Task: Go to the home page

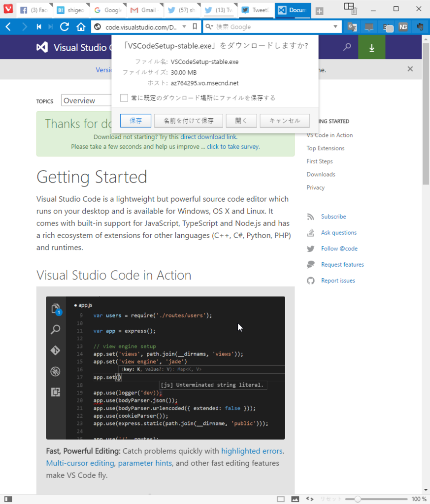Action: click(x=81, y=27)
